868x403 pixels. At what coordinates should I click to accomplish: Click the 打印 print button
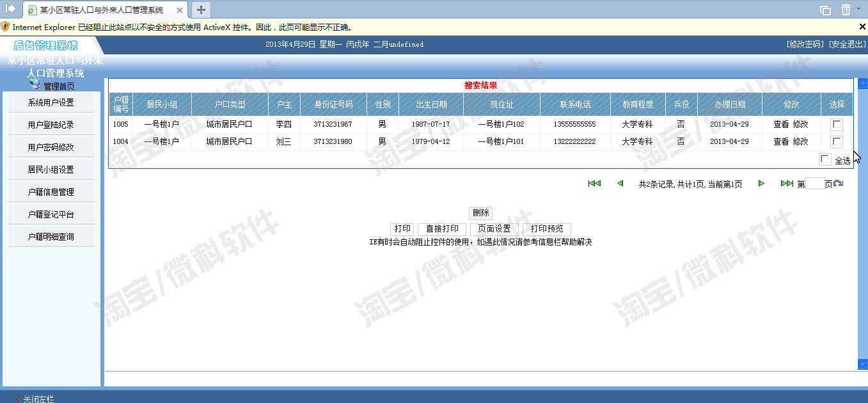[402, 229]
